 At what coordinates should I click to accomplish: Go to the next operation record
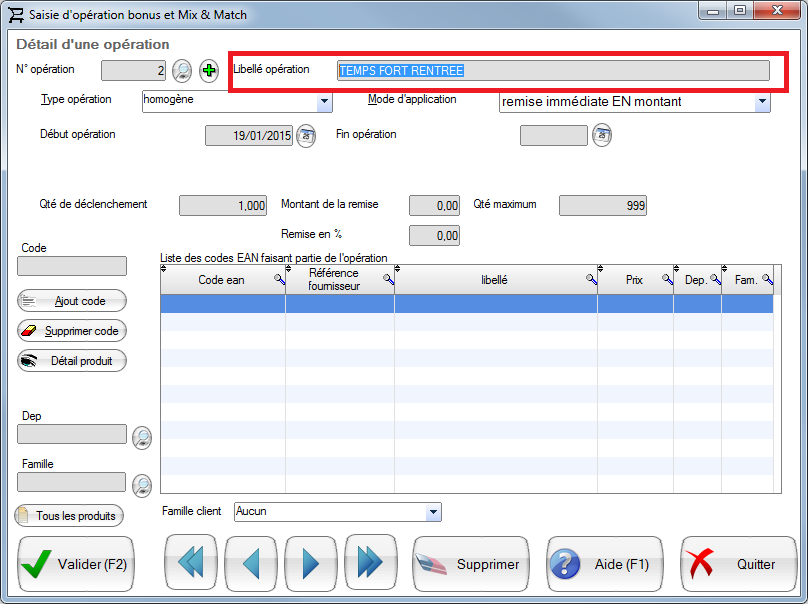(x=310, y=564)
